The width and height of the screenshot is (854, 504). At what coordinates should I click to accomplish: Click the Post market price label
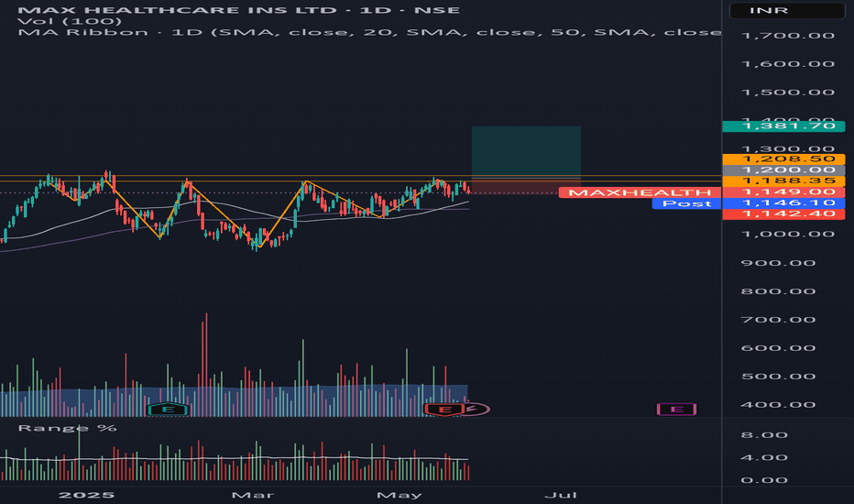(x=687, y=203)
